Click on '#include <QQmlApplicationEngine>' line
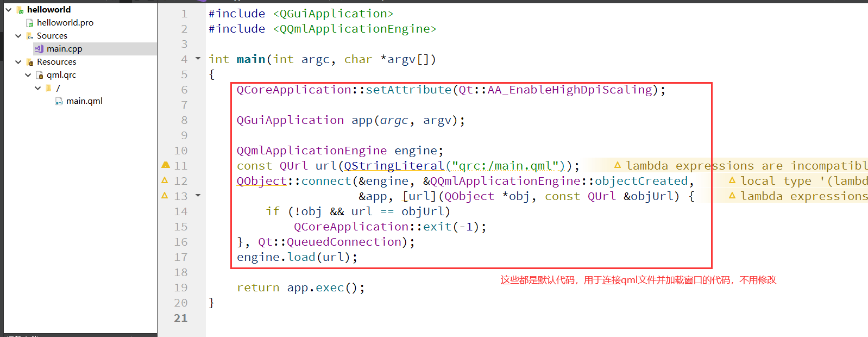Image resolution: width=868 pixels, height=337 pixels. coord(322,29)
